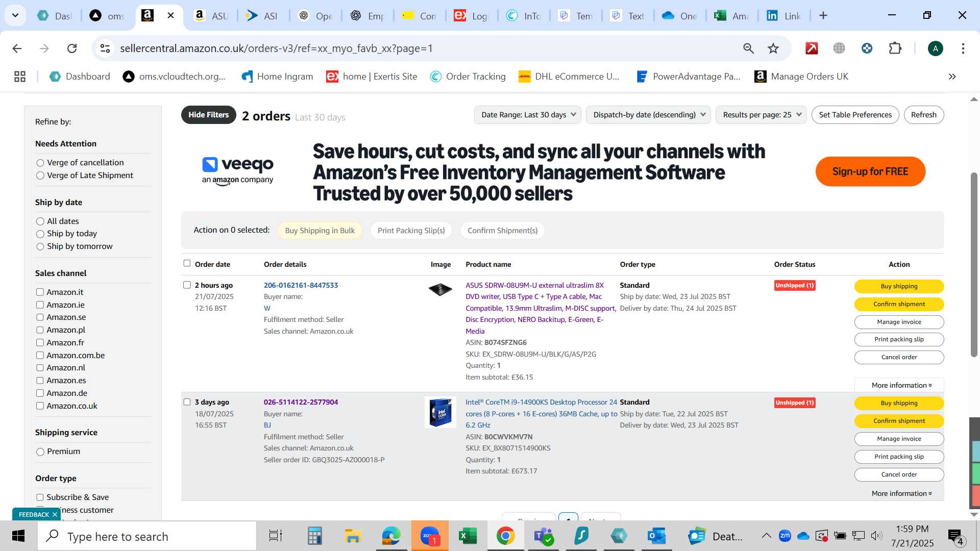Open File Explorer from the taskbar
980x551 pixels.
coord(353,536)
